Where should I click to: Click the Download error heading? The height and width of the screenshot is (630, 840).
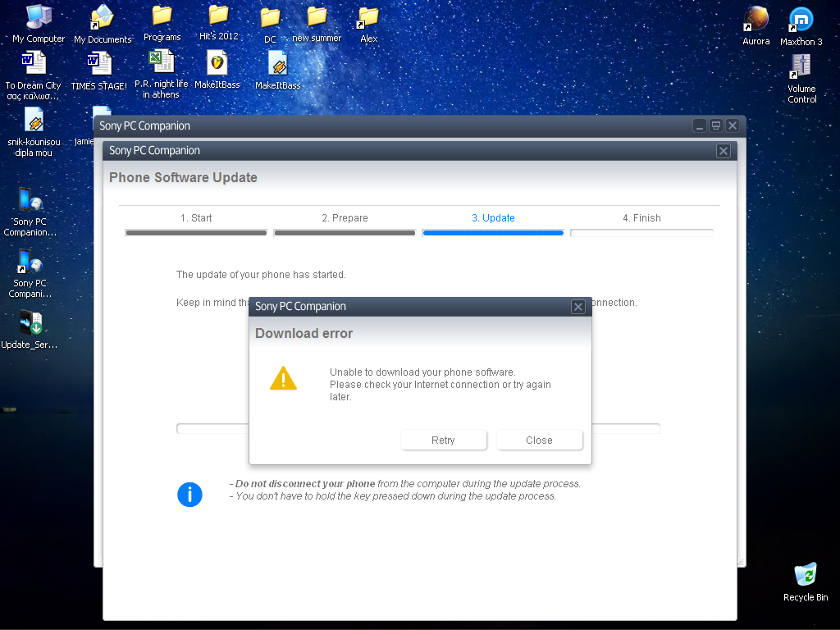coord(304,333)
